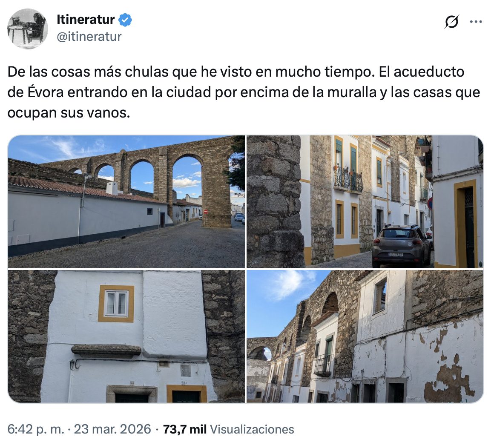Open the Itineratur profile avatar
The width and height of the screenshot is (494, 448).
(27, 29)
